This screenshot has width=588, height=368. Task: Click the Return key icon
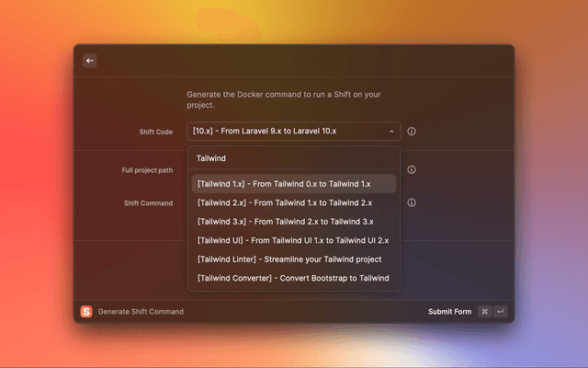(x=500, y=312)
